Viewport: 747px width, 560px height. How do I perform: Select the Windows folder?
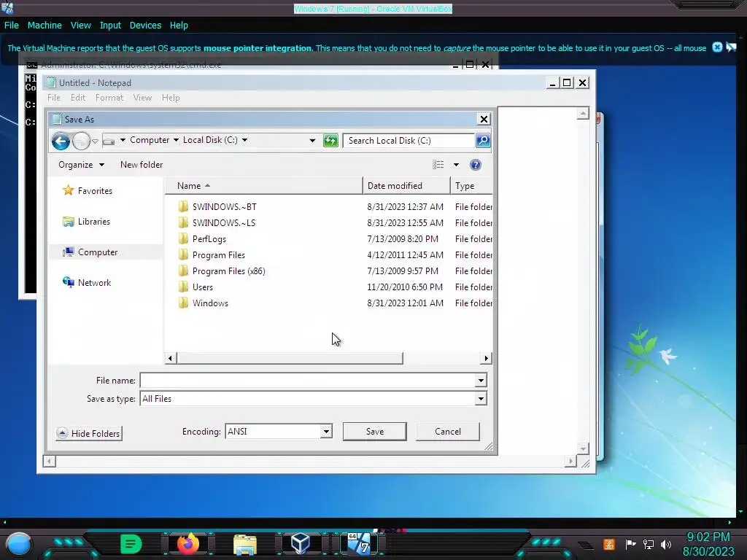click(x=210, y=303)
